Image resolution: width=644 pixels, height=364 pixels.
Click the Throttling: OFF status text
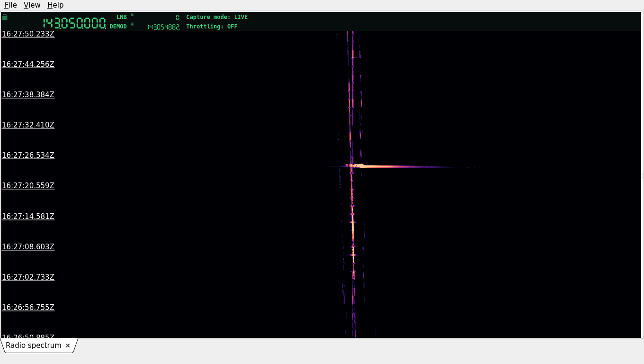tap(212, 27)
